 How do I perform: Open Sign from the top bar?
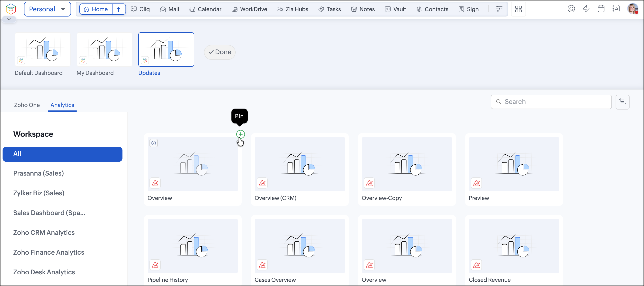pyautogui.click(x=469, y=9)
